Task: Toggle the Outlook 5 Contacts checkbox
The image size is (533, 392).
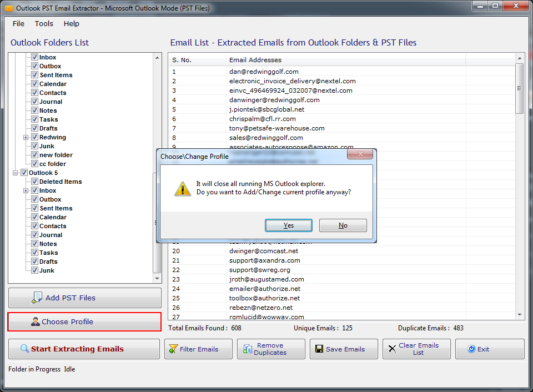Action: point(34,226)
